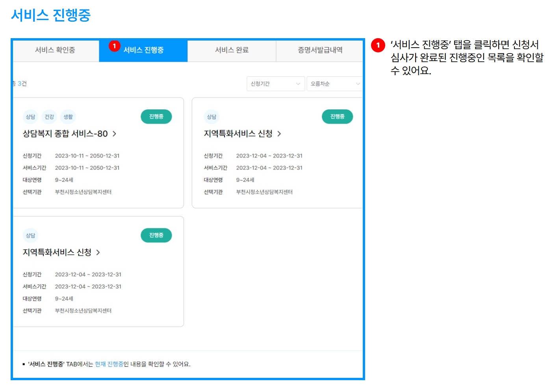
Task: Click the 상담 category tag on first card
Action: [30, 116]
